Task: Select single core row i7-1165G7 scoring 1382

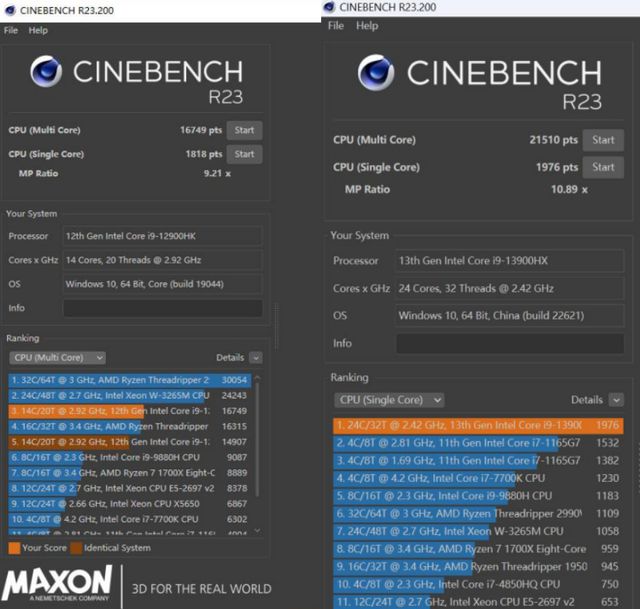Action: pos(478,460)
